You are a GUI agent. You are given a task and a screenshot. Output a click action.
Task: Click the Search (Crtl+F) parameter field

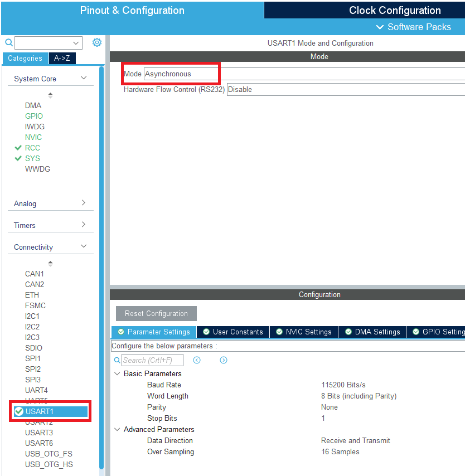pyautogui.click(x=152, y=360)
